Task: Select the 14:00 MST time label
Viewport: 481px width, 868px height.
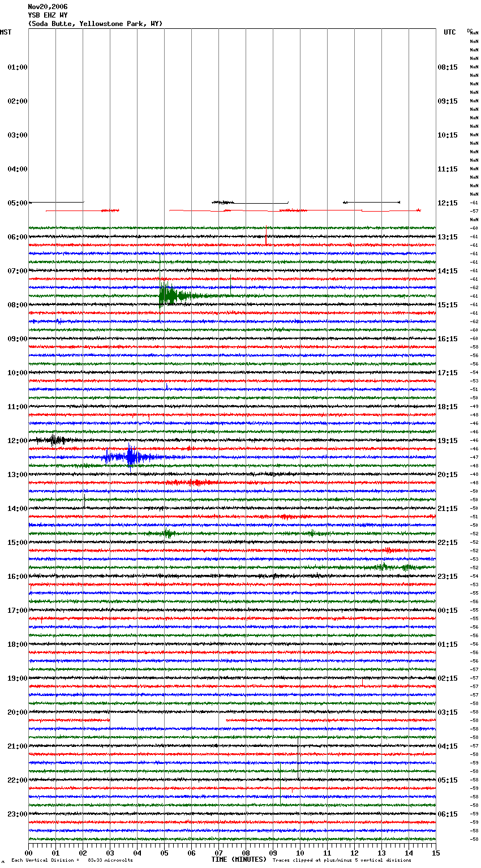Action: tap(18, 509)
